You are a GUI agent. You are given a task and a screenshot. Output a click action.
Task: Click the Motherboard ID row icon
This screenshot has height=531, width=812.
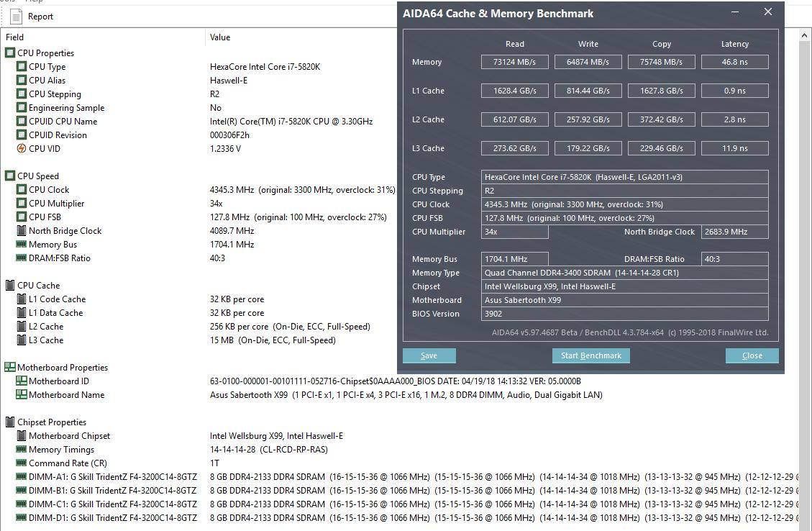coord(22,381)
